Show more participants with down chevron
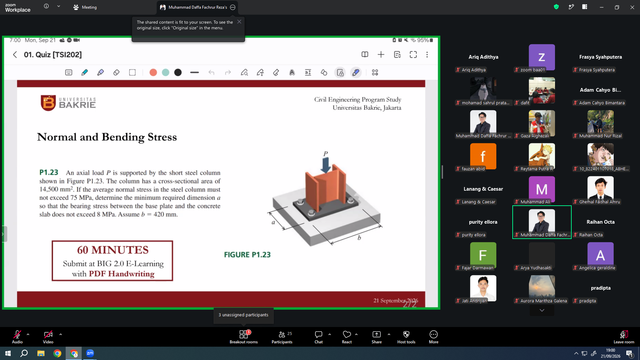The width and height of the screenshot is (640, 360). point(542,311)
